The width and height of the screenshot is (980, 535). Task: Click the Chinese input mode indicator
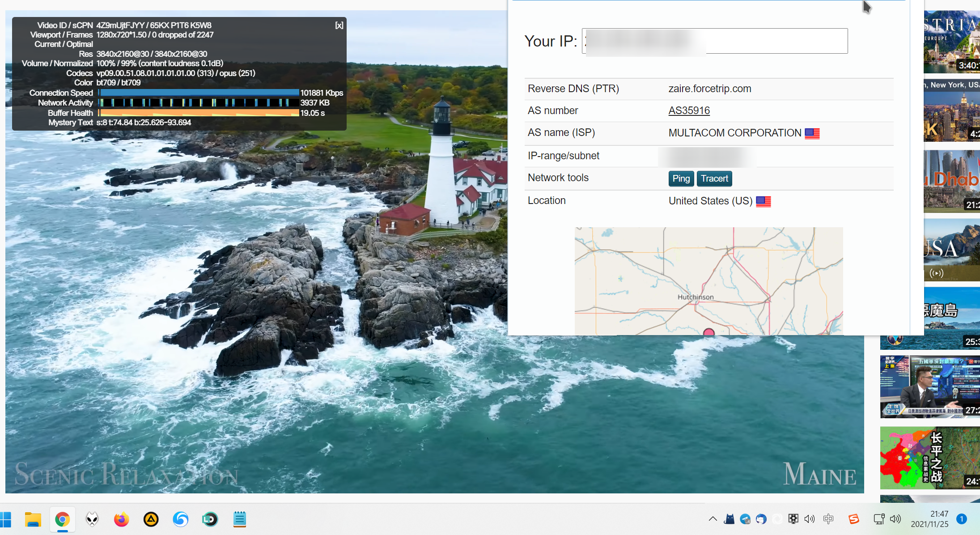click(828, 519)
